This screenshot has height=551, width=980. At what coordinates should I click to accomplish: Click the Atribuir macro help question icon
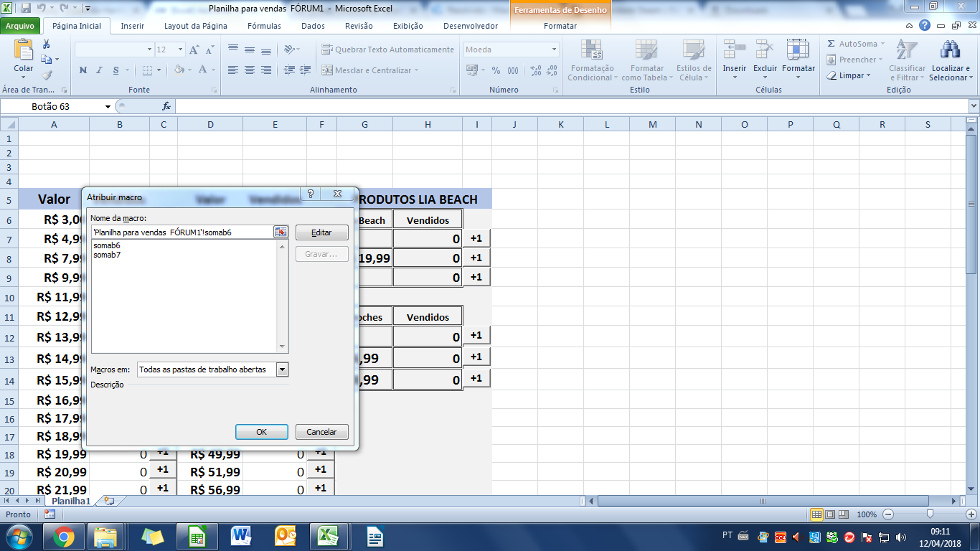tap(310, 194)
